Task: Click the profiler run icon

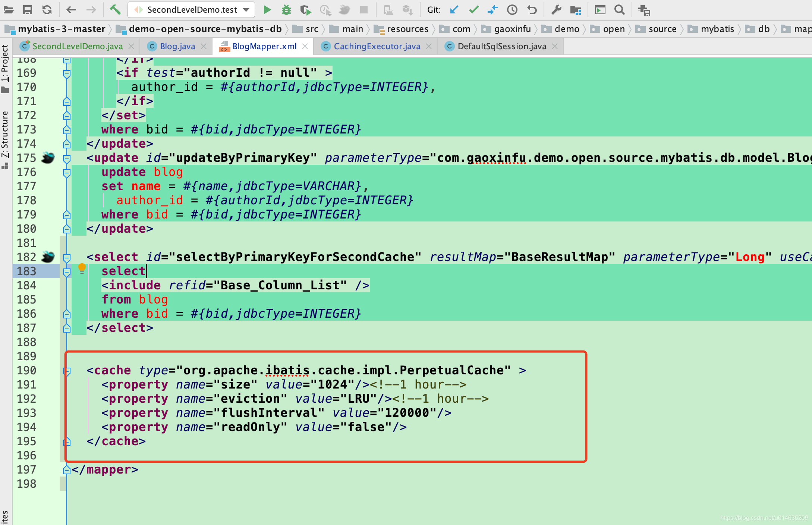Action: (x=325, y=10)
